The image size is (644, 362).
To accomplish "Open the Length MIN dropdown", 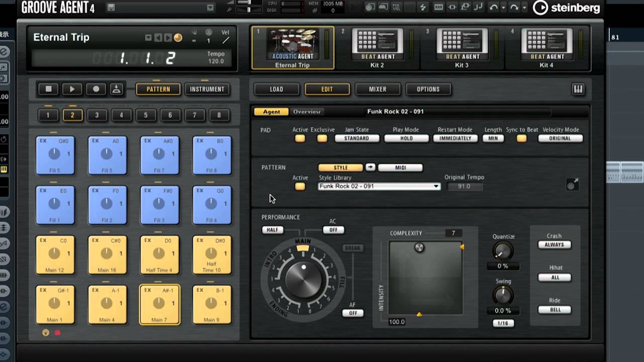I will tap(493, 138).
